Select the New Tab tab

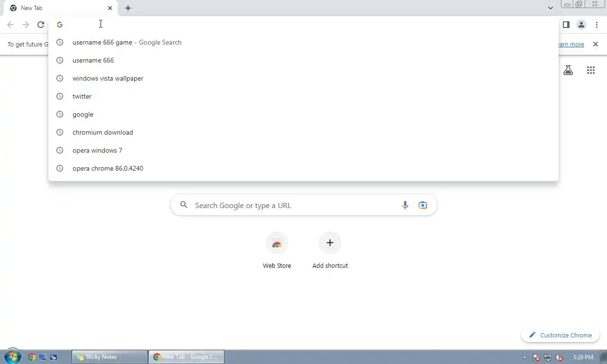click(x=61, y=8)
